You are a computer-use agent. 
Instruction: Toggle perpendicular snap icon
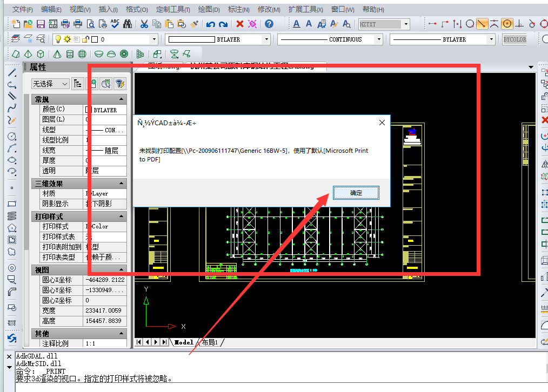(x=519, y=24)
